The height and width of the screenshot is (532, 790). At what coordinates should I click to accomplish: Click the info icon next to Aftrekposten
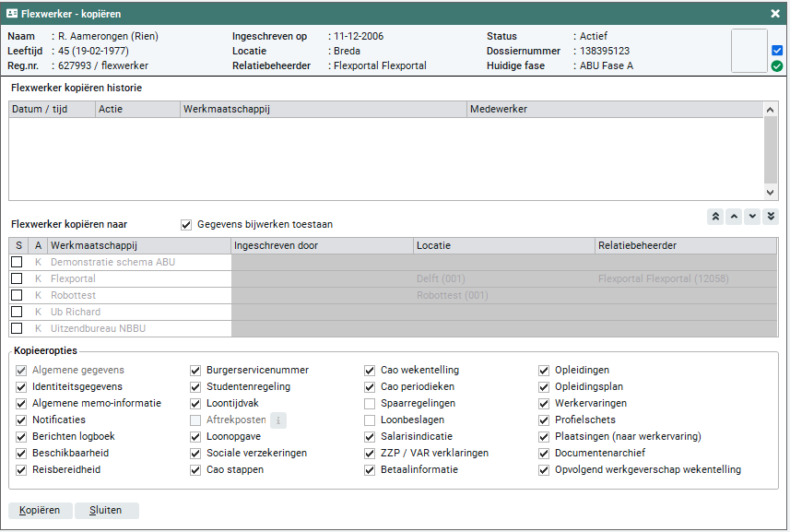point(277,420)
